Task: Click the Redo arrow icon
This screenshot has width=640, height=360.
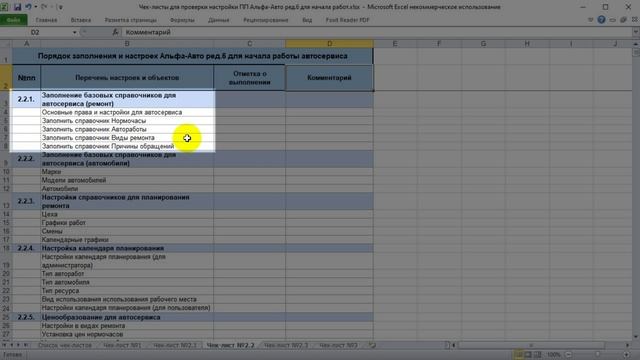Action: coord(44,7)
